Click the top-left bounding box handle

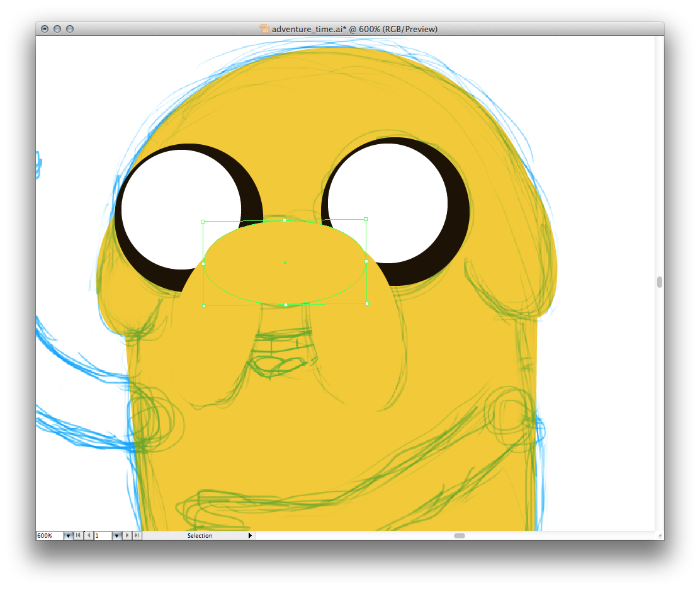pyautogui.click(x=203, y=222)
